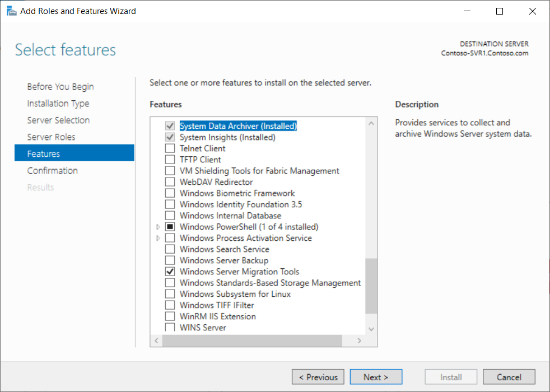This screenshot has height=392, width=550.
Task: Enable the TFTP Client feature
Action: [x=170, y=159]
